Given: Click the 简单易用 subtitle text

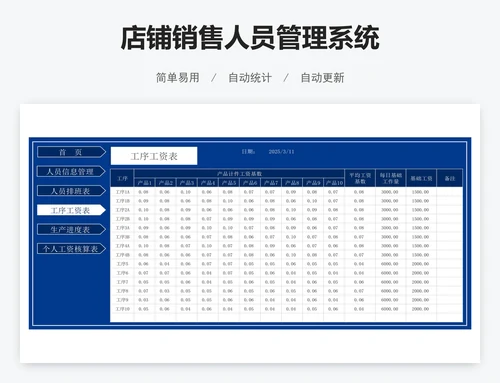Looking at the screenshot, I should pos(178,78).
